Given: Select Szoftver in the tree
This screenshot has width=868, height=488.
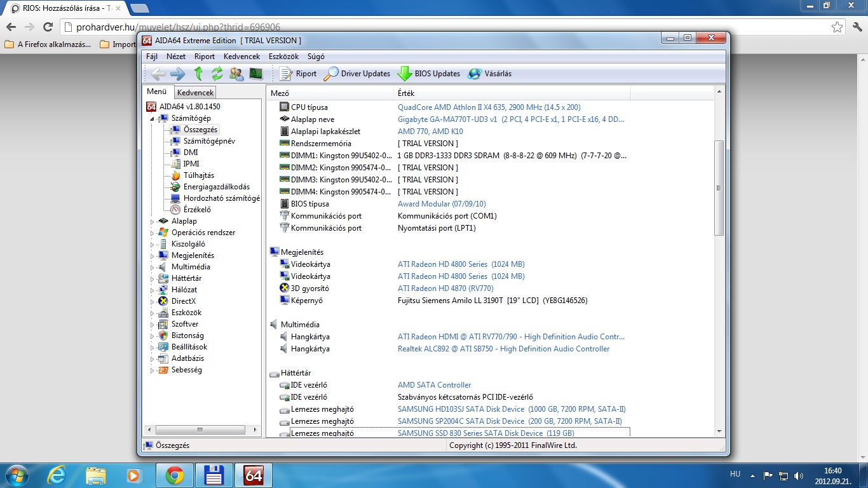Looking at the screenshot, I should point(185,324).
